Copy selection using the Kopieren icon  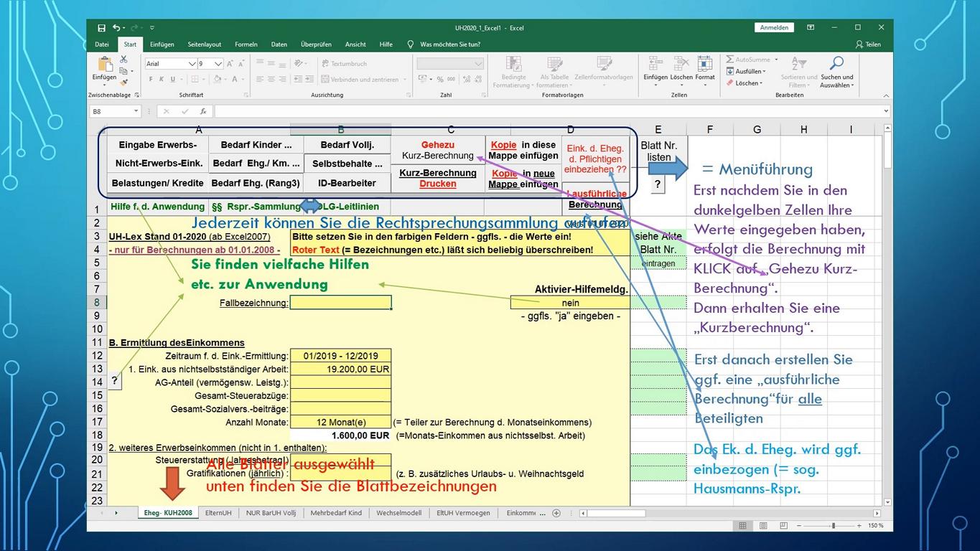pyautogui.click(x=123, y=71)
